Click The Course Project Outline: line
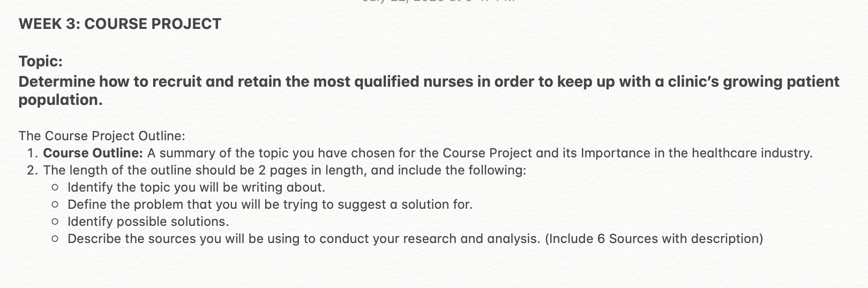Screen dimensions: 868x288 click(x=102, y=136)
